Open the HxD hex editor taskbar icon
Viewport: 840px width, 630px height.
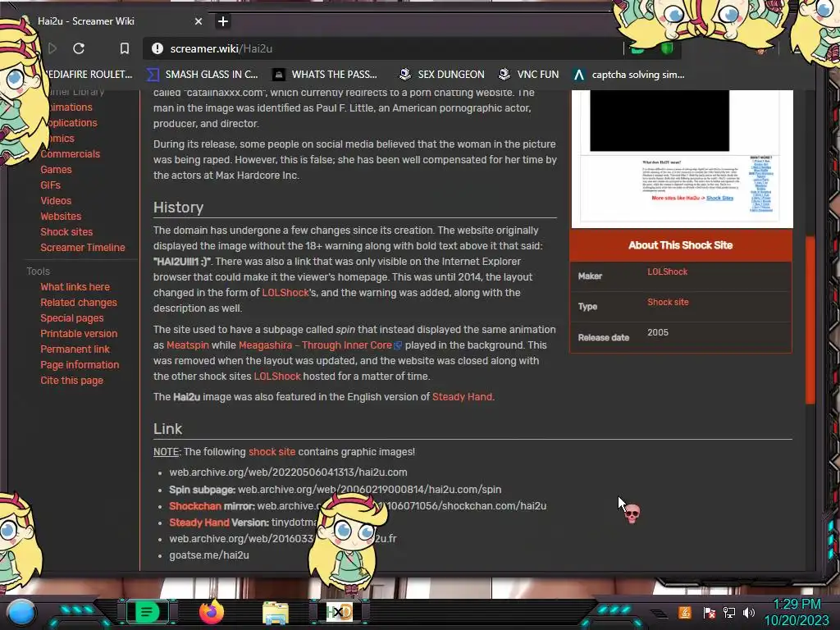coord(340,612)
